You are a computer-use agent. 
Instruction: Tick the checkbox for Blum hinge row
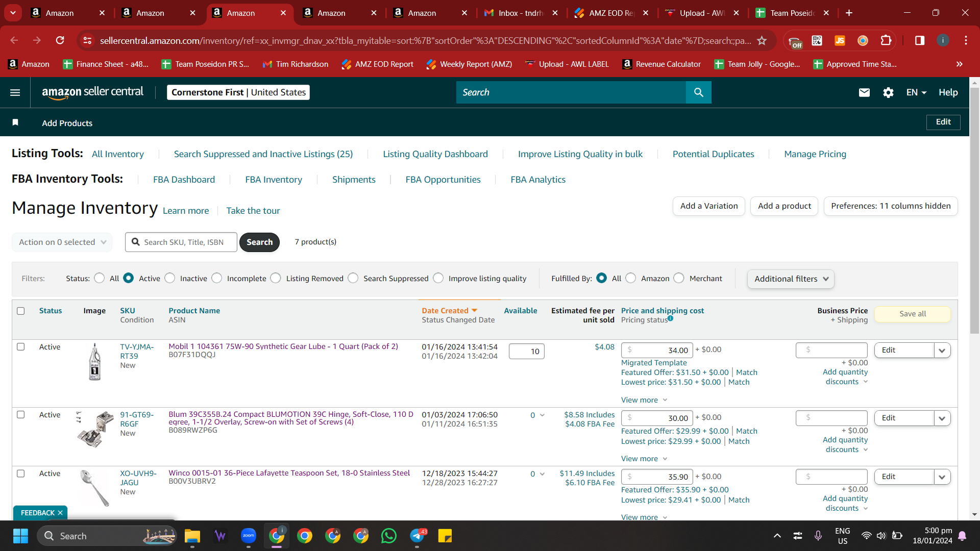click(x=21, y=414)
